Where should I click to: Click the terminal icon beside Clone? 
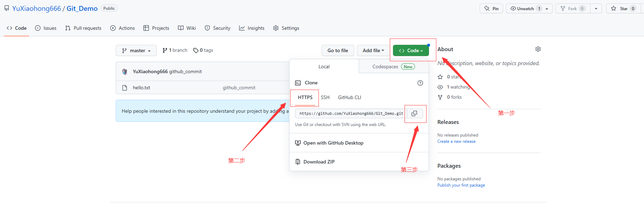(298, 83)
